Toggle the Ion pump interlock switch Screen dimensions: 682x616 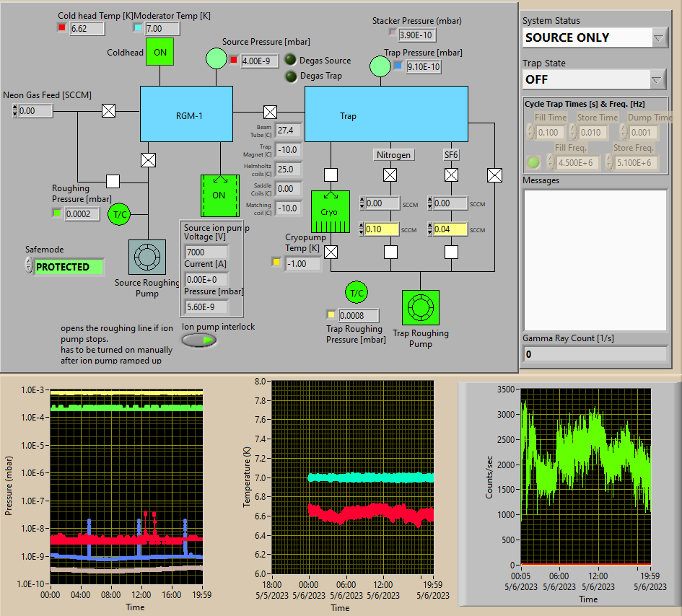(198, 340)
